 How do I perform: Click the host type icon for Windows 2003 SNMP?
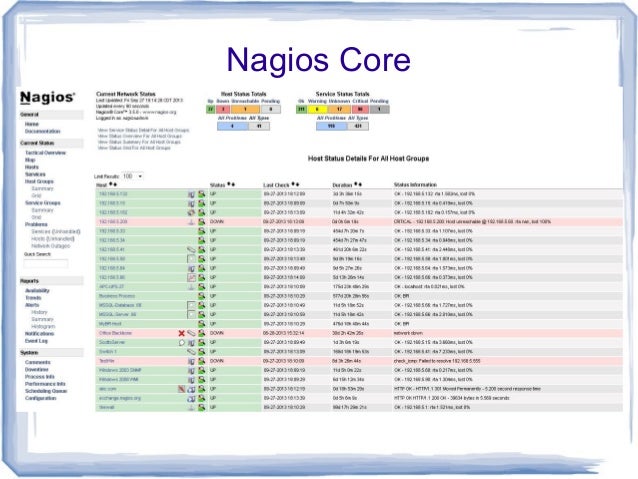[x=191, y=370]
